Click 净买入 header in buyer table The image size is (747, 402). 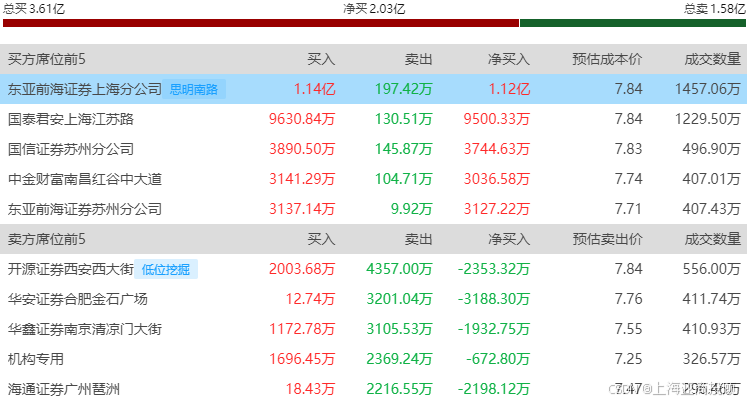[x=509, y=59]
